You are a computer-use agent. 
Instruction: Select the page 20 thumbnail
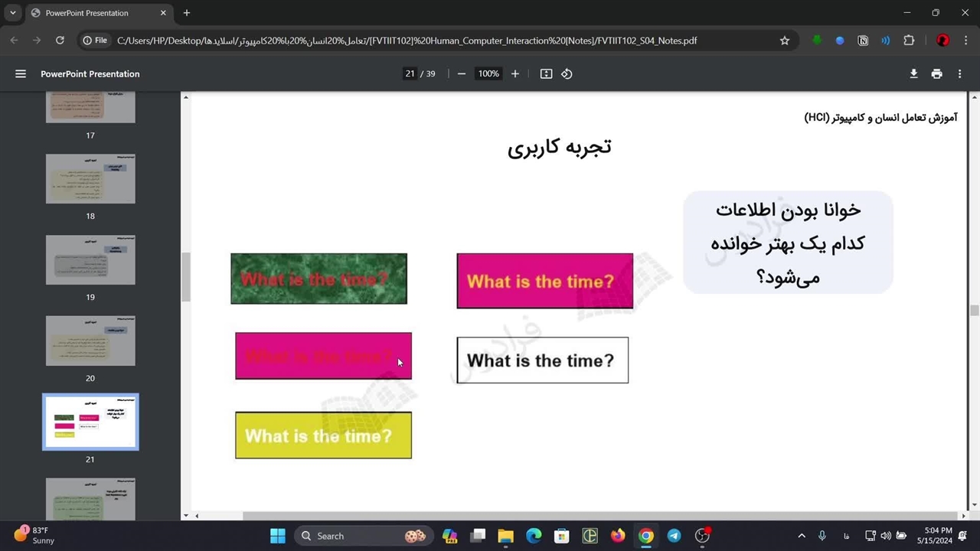[90, 341]
